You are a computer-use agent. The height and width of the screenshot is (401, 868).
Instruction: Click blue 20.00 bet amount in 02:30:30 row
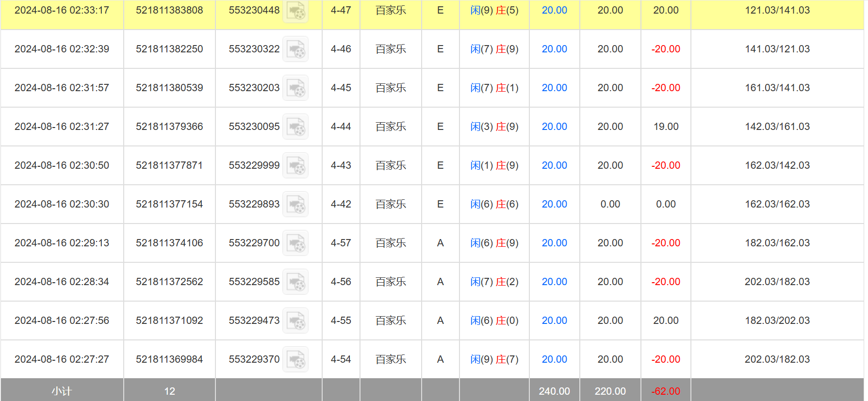[554, 204]
